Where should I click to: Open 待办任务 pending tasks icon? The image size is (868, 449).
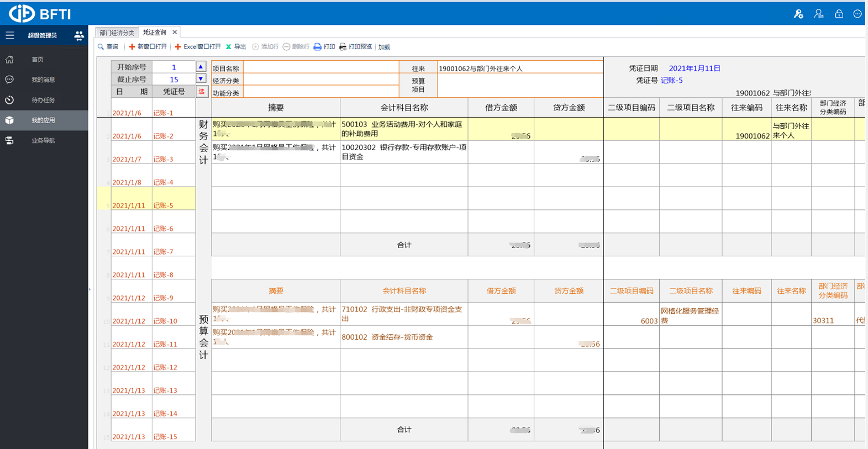click(9, 100)
